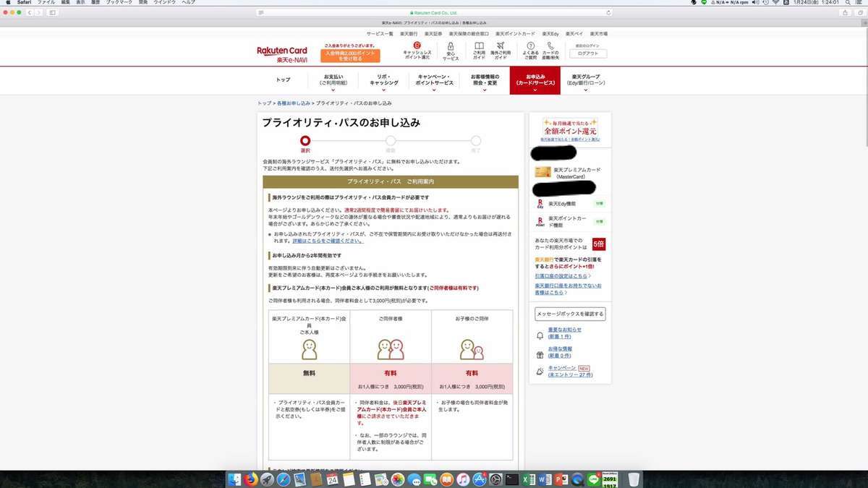Click the gold premium card thumbnail
Viewport: 868px width, 488px height.
pyautogui.click(x=542, y=172)
